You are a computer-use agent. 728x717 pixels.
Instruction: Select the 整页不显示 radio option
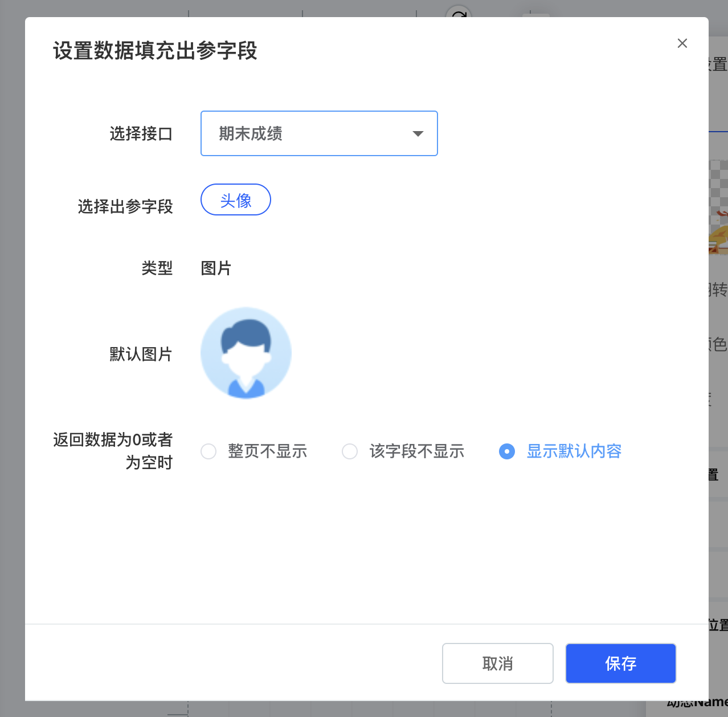[x=255, y=451]
